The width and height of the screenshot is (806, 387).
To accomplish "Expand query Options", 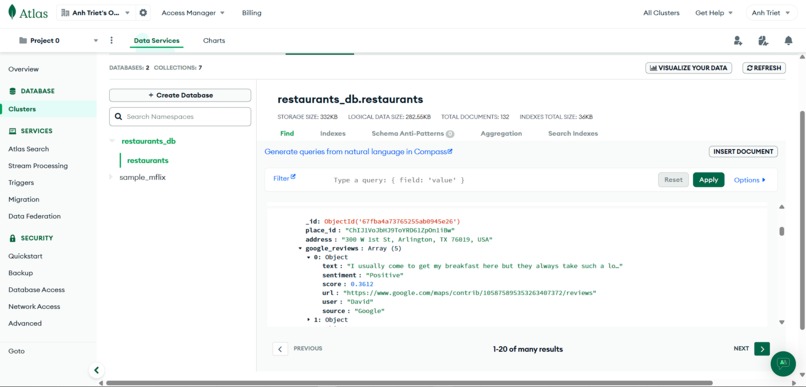I will tap(749, 180).
